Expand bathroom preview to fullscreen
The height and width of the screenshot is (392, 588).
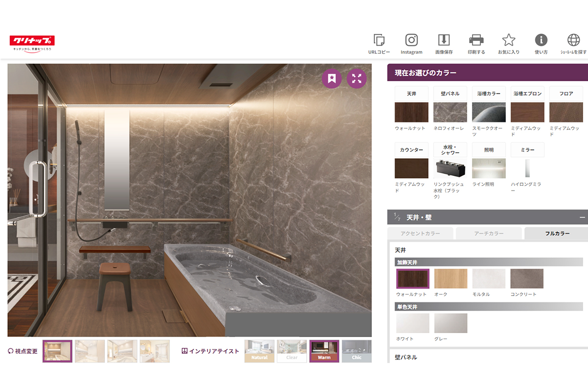click(357, 78)
